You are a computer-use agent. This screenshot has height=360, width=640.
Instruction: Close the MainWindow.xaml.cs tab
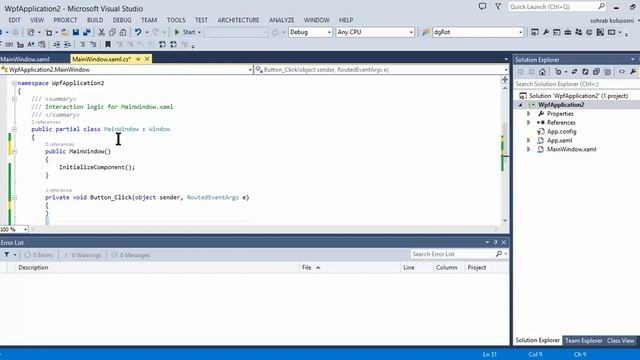point(147,59)
